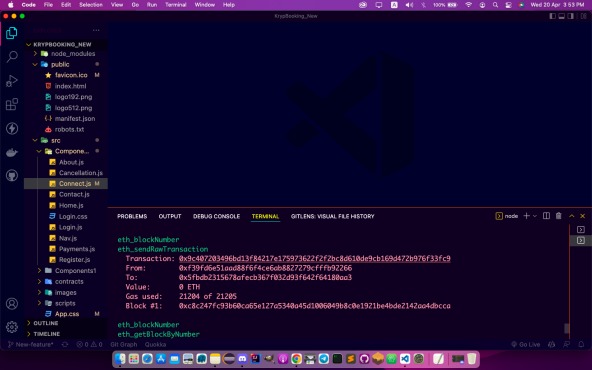Toggle secondary side bar layout icon

tap(571, 16)
